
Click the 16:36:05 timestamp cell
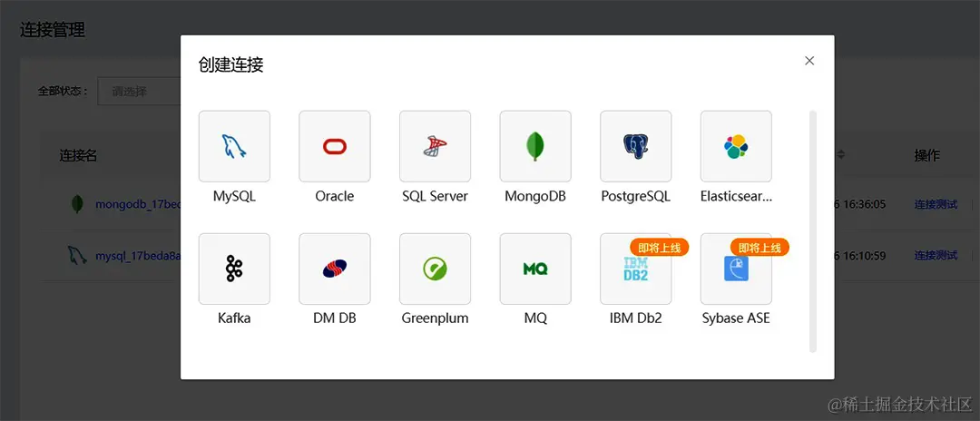click(859, 204)
